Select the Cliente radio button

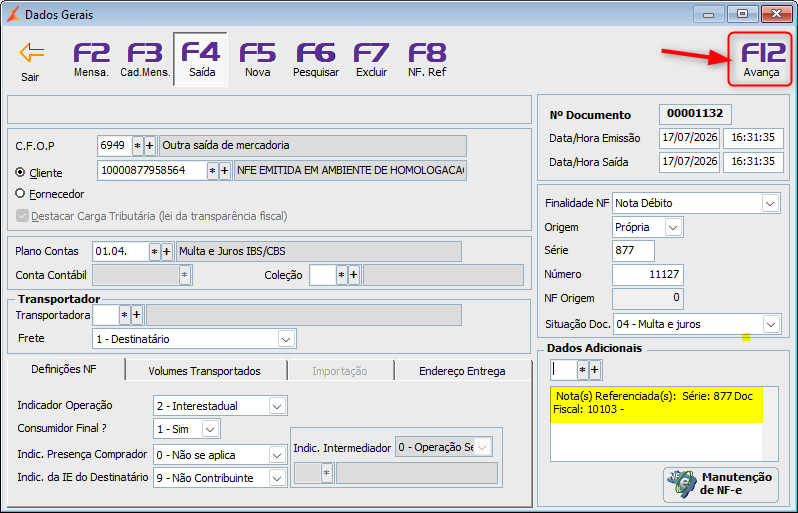tap(20, 173)
